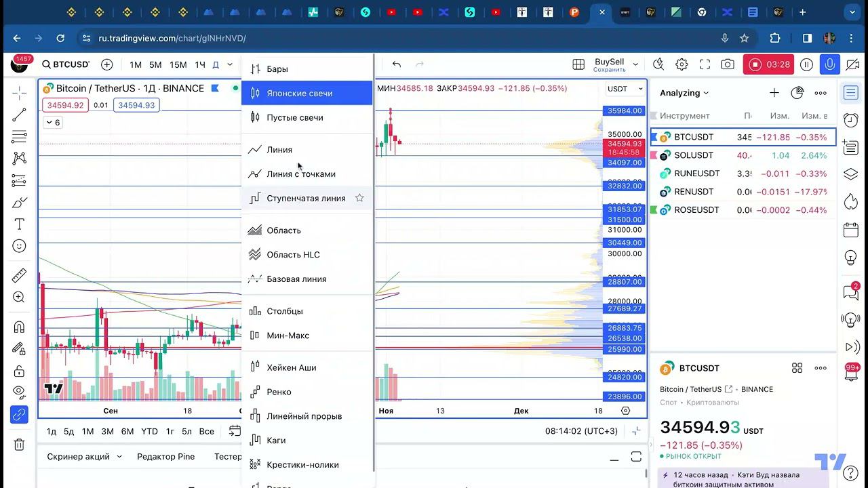Reload the page in Chrome
Screen dimensions: 868x488
pyautogui.click(x=60, y=39)
